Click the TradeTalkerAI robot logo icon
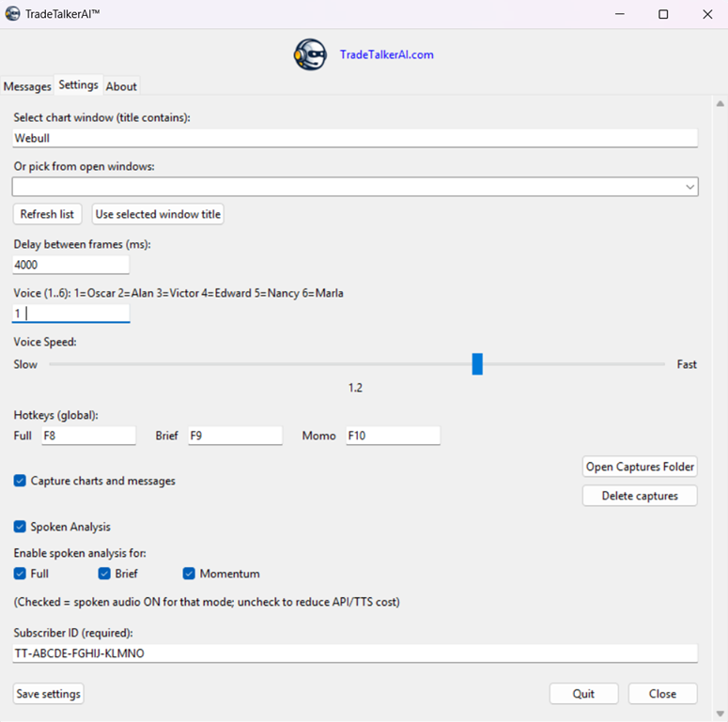Image resolution: width=728 pixels, height=722 pixels. pos(310,54)
